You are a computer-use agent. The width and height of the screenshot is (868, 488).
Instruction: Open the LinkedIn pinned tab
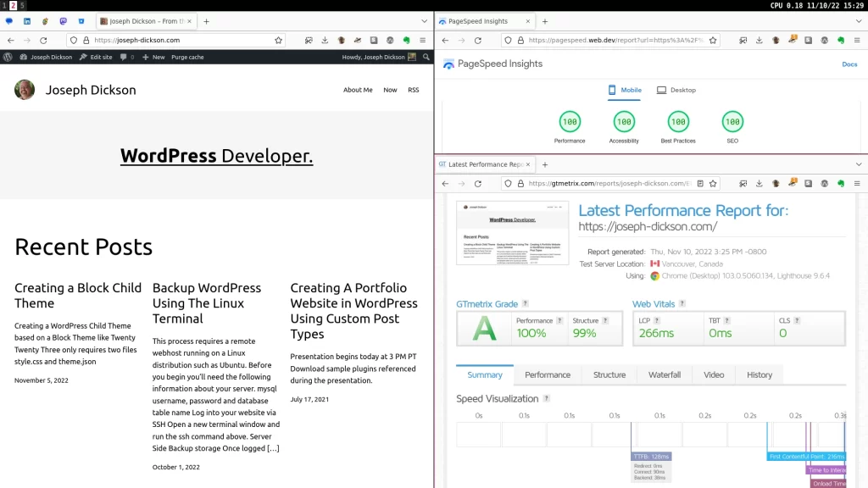[x=27, y=21]
